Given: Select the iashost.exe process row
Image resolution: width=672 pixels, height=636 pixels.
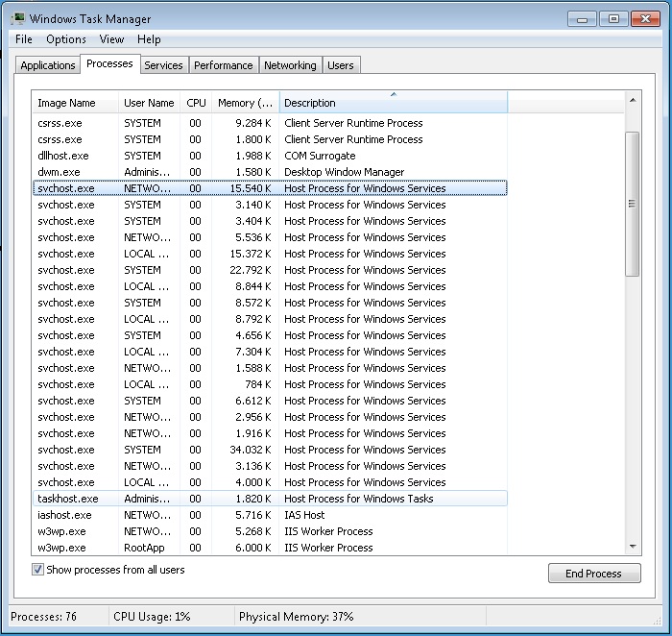Looking at the screenshot, I should [270, 515].
